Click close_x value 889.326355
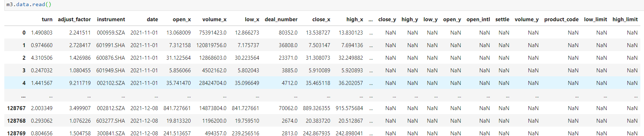The width and height of the screenshot is (644, 136). point(316,108)
